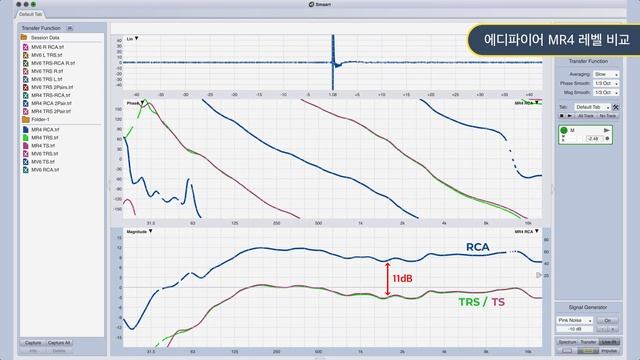This screenshot has height=360, width=640.
Task: Start all measurements with play button
Action: coord(570,116)
